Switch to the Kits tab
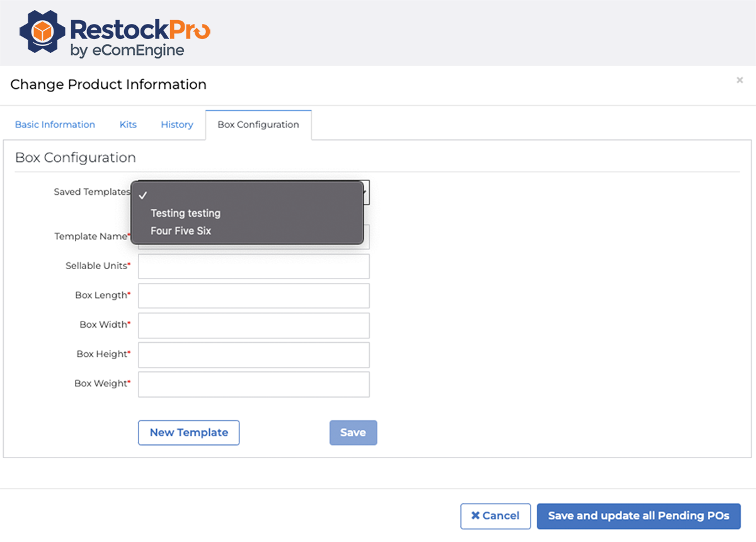The width and height of the screenshot is (756, 542). (128, 125)
